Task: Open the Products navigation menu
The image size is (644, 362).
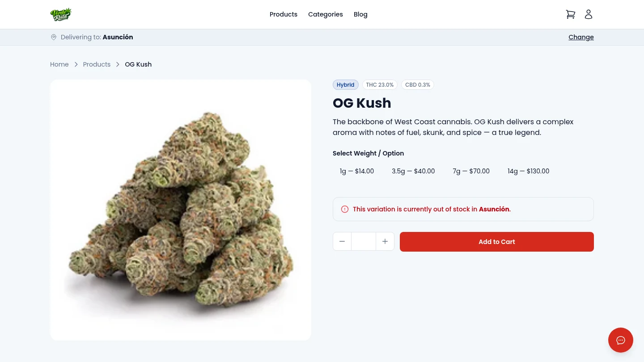Action: (x=283, y=14)
